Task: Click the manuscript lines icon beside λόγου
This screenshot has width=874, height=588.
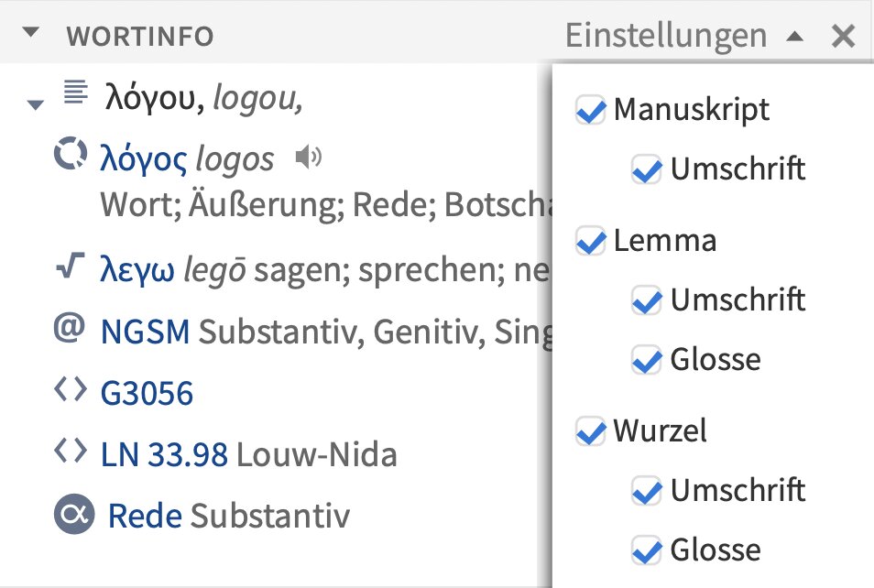Action: coord(76,92)
